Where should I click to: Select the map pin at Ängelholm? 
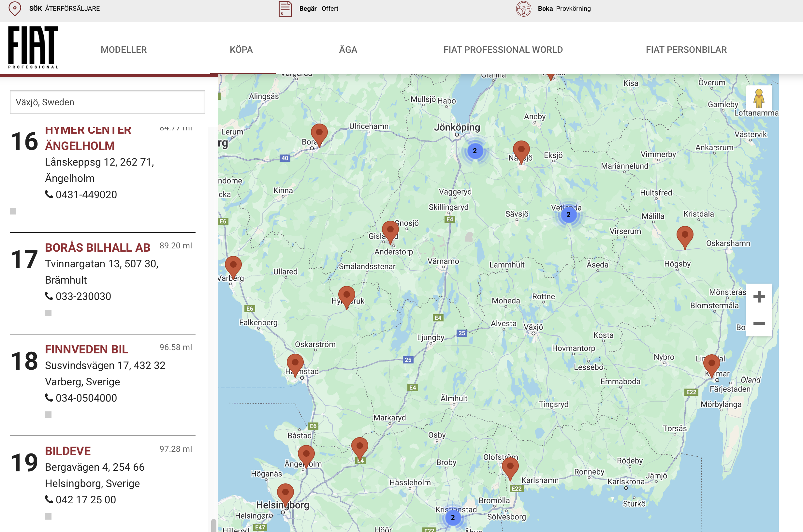306,456
